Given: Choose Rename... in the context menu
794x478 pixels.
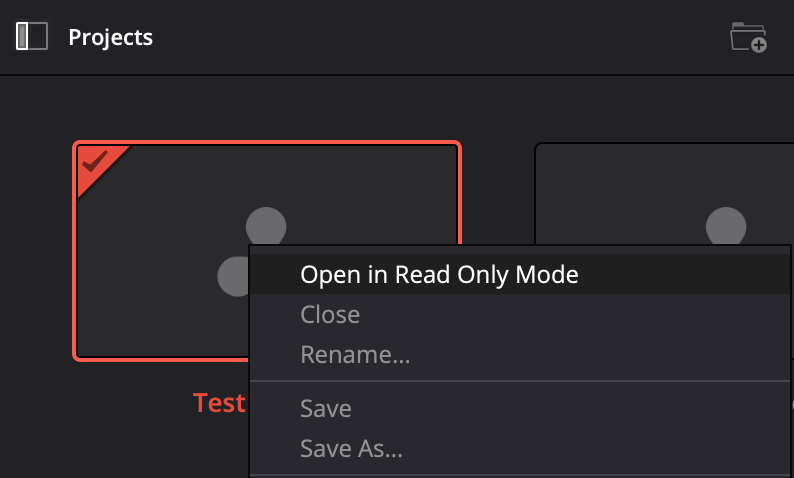Looking at the screenshot, I should [355, 354].
